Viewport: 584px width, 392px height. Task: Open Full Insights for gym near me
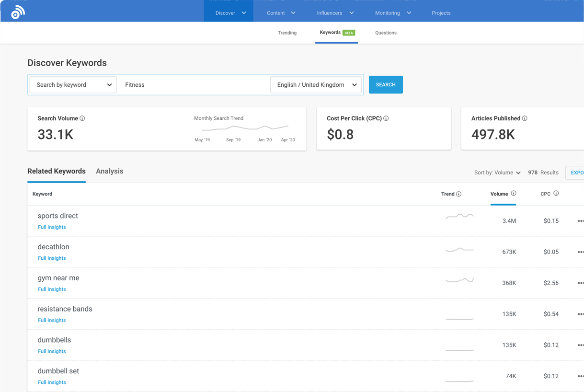[x=52, y=289]
